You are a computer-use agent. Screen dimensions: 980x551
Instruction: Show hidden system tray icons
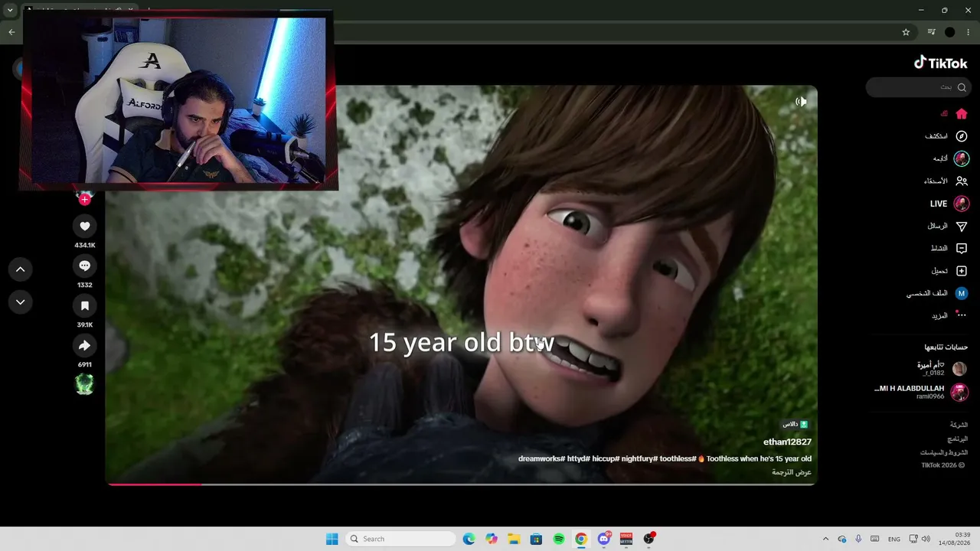click(825, 539)
